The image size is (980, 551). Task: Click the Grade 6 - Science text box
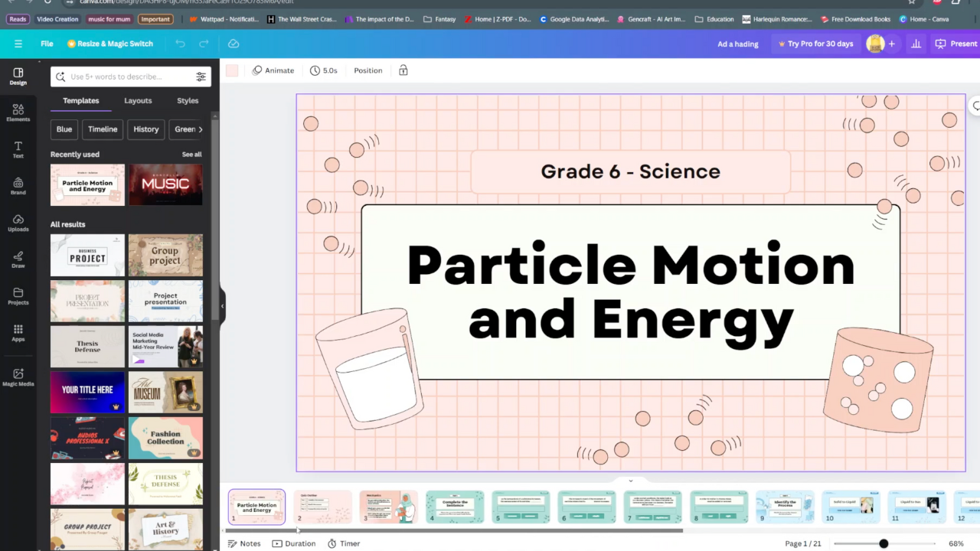pos(630,171)
